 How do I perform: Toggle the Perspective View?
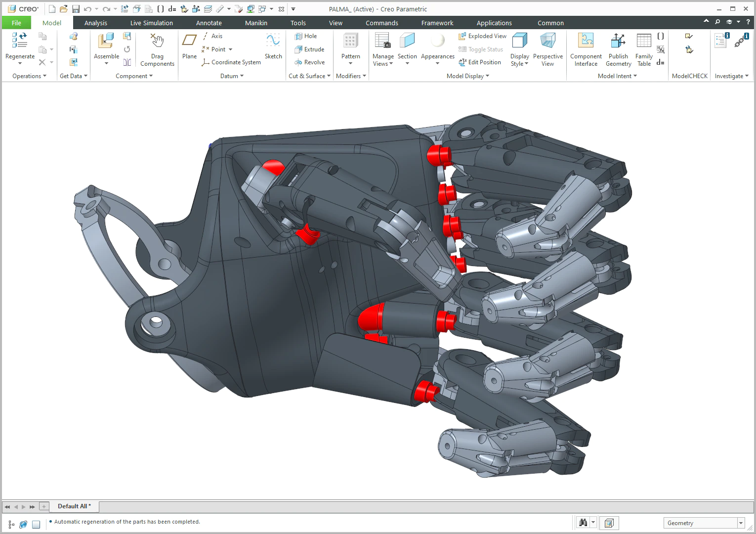547,49
